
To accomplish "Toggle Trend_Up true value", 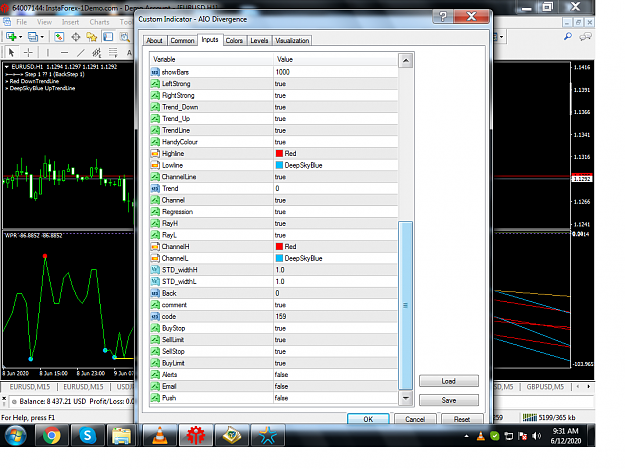I will (x=336, y=118).
